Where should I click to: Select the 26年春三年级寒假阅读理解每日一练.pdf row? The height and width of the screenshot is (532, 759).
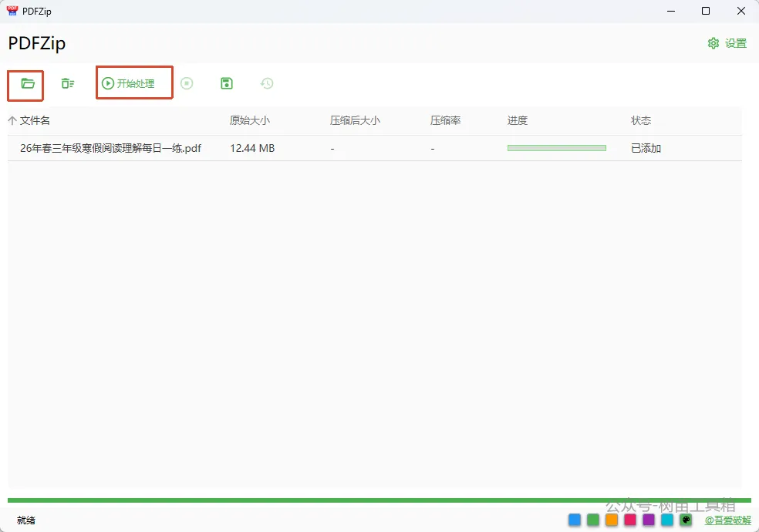375,148
